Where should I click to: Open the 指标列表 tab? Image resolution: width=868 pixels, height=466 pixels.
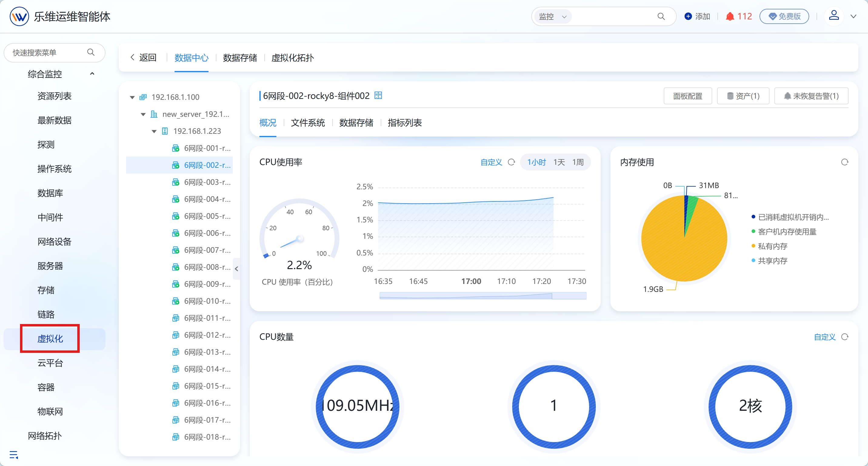coord(405,122)
